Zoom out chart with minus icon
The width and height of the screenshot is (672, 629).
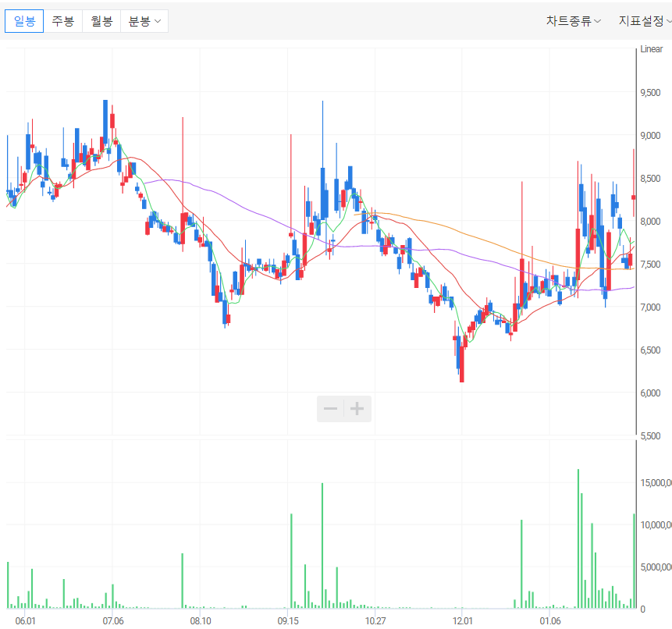tap(330, 409)
